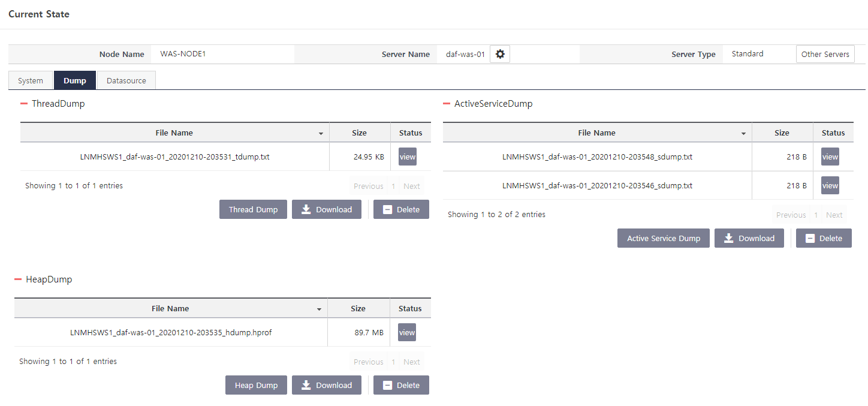This screenshot has height=406, width=868.
Task: Trigger a new Heap Dump
Action: [x=256, y=384]
